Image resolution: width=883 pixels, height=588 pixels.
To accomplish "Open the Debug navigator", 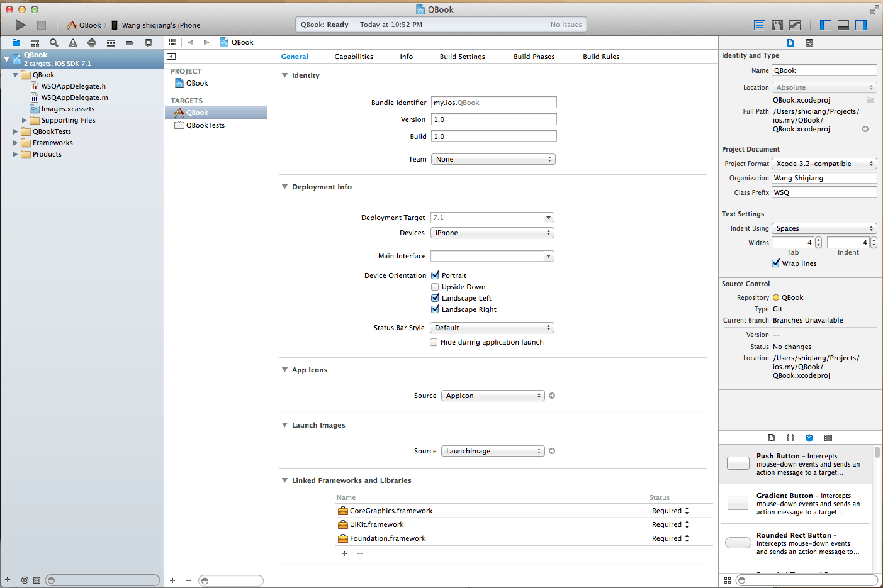I will [111, 43].
